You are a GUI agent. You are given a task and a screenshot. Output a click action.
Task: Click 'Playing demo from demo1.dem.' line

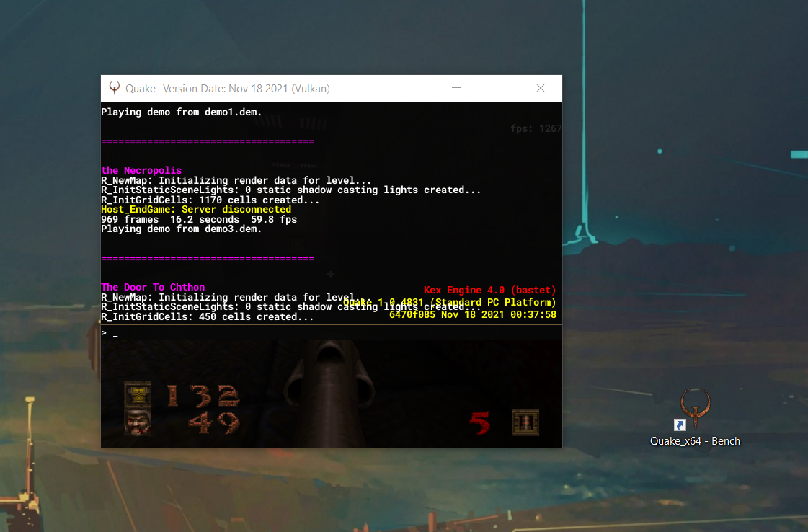182,112
